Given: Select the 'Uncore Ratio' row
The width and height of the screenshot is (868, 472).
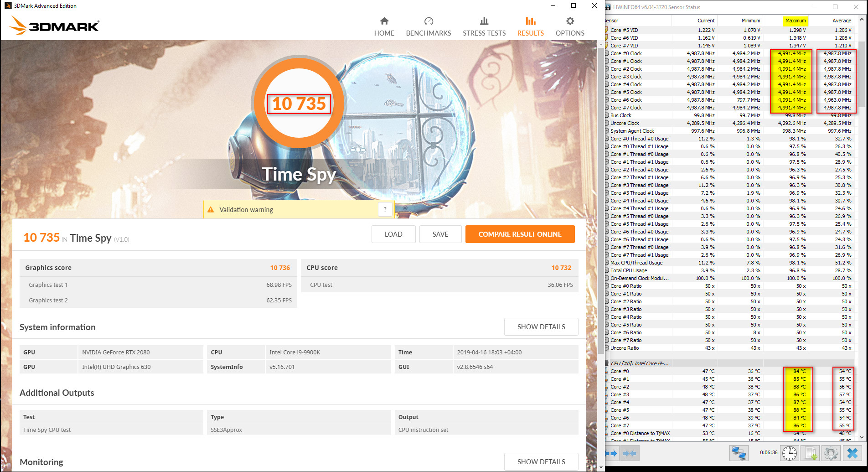Looking at the screenshot, I should 729,348.
